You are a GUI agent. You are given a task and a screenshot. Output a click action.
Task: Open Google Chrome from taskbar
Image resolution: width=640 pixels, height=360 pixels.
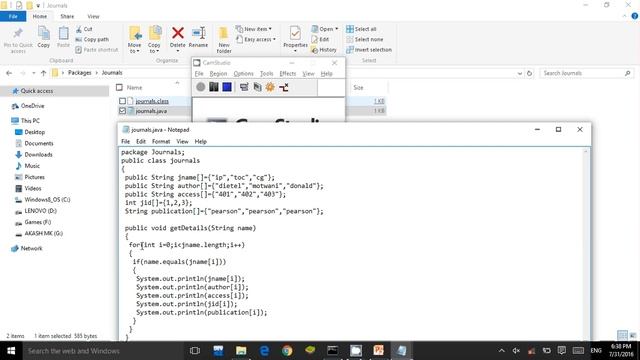(x=287, y=351)
